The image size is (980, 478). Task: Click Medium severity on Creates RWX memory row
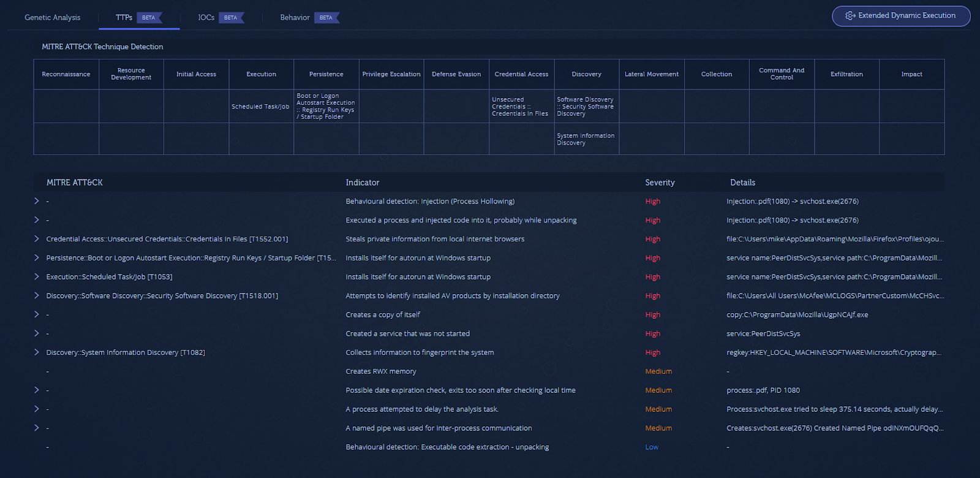[658, 371]
